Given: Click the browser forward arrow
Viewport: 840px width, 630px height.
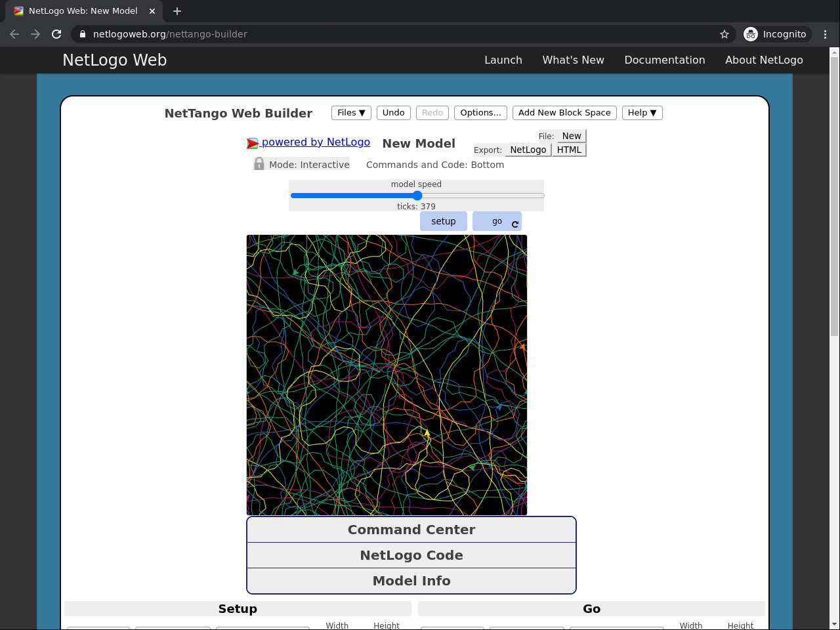Looking at the screenshot, I should [x=35, y=34].
